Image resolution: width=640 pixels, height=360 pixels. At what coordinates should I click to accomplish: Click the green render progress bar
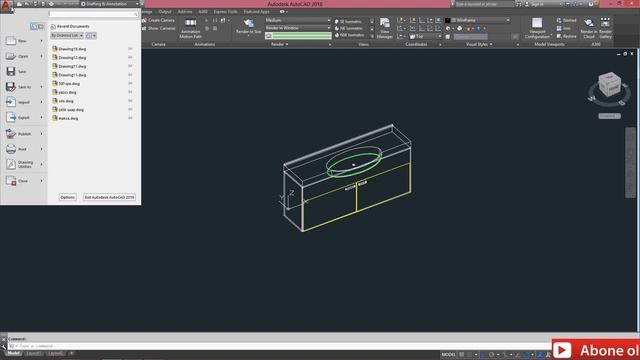point(302,36)
